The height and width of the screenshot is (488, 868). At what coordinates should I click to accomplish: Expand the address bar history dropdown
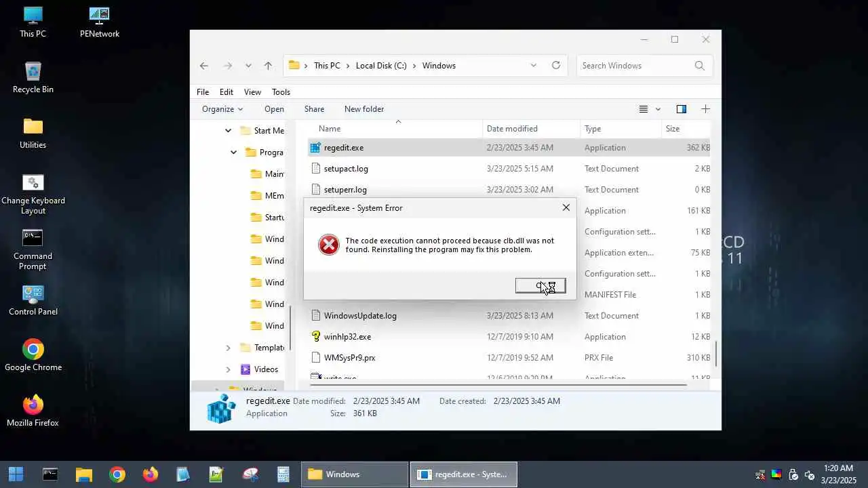[534, 66]
